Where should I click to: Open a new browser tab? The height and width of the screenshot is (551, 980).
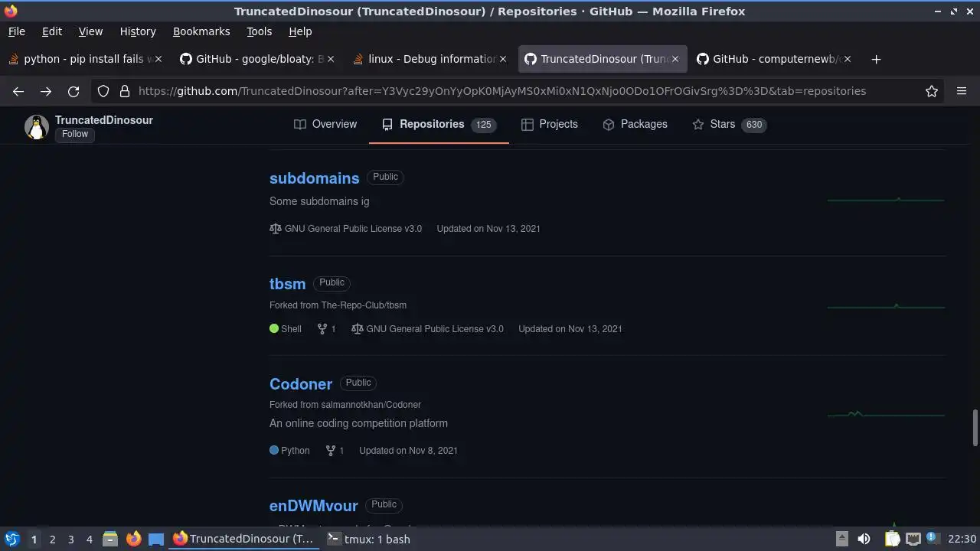click(x=876, y=59)
